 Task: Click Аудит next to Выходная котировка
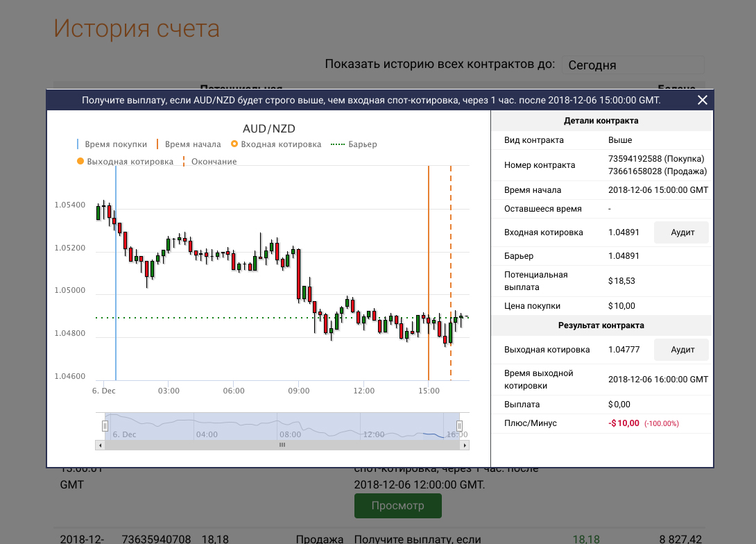click(x=682, y=350)
